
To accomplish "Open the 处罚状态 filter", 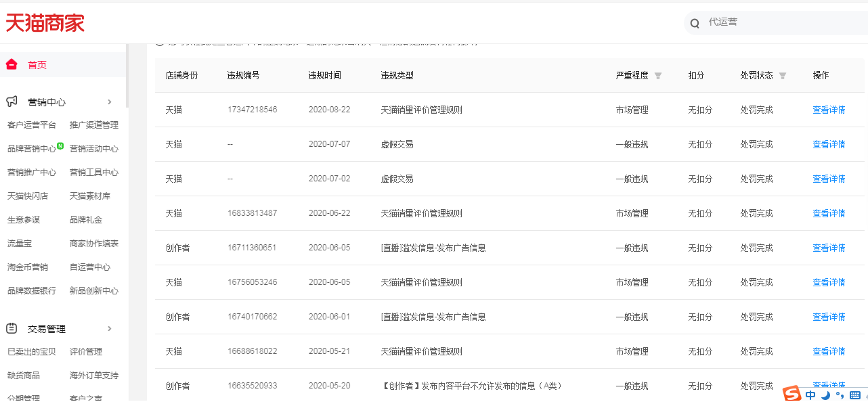I will click(783, 76).
